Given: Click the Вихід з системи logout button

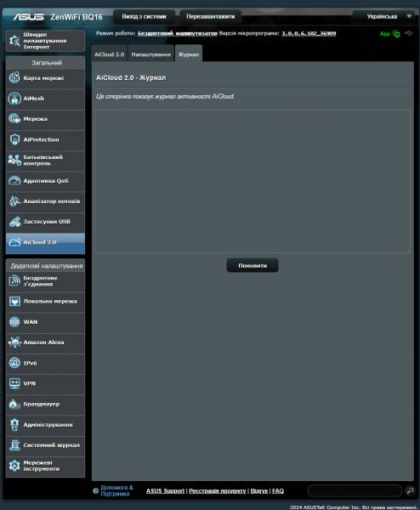Looking at the screenshot, I should [145, 17].
